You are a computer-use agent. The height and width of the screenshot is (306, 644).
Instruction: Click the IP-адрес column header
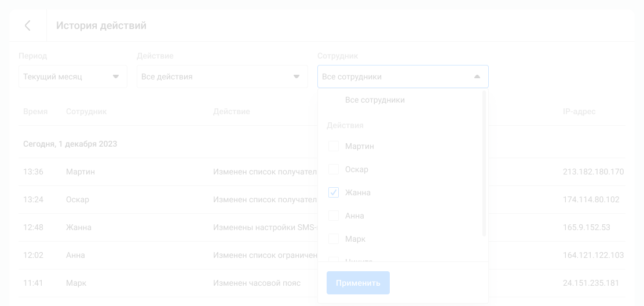pyautogui.click(x=579, y=112)
